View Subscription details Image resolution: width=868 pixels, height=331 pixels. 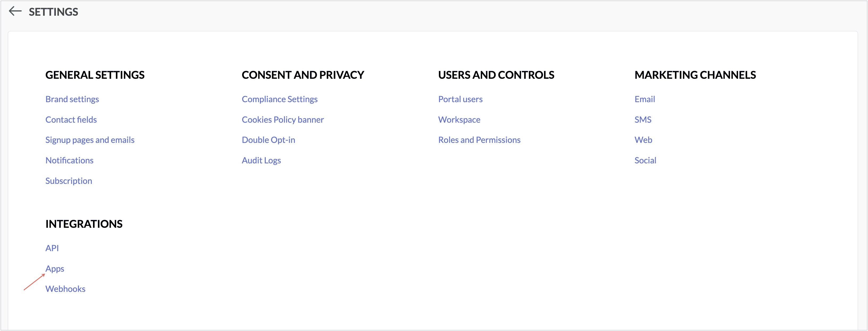pos(69,181)
